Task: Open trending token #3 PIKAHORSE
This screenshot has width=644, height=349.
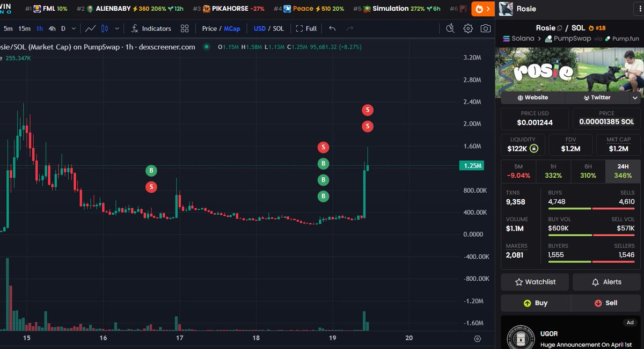Action: pyautogui.click(x=229, y=9)
